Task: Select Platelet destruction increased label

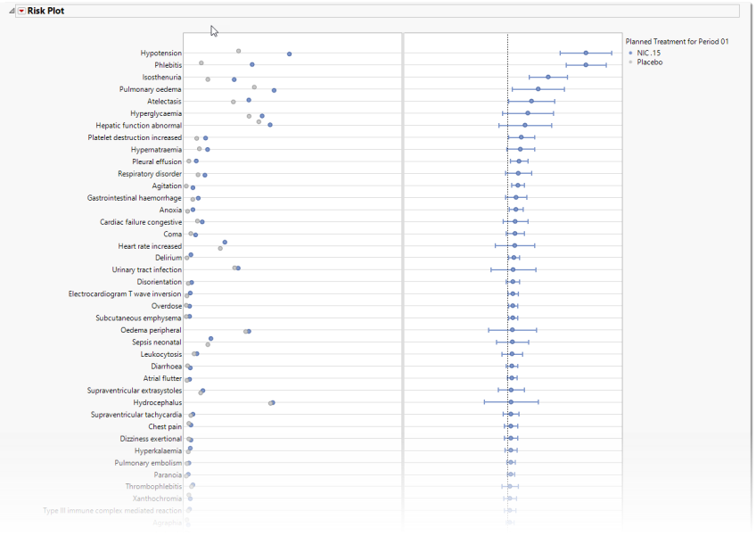Action: 135,137
